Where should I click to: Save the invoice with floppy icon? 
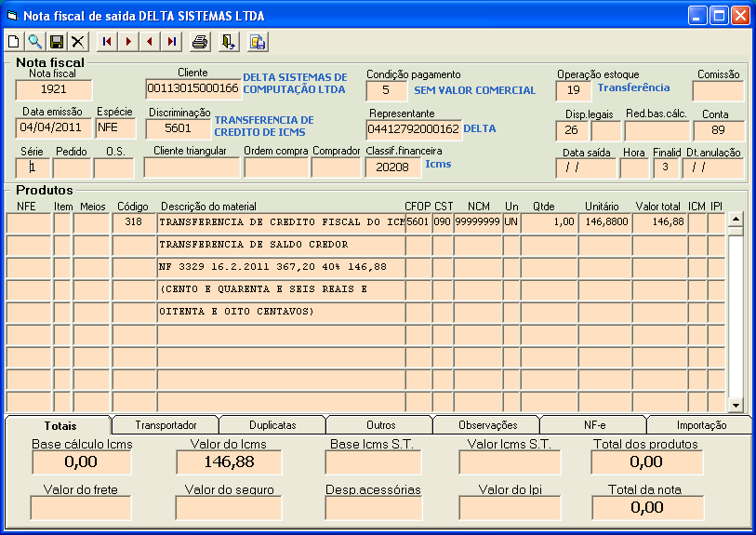tap(57, 42)
